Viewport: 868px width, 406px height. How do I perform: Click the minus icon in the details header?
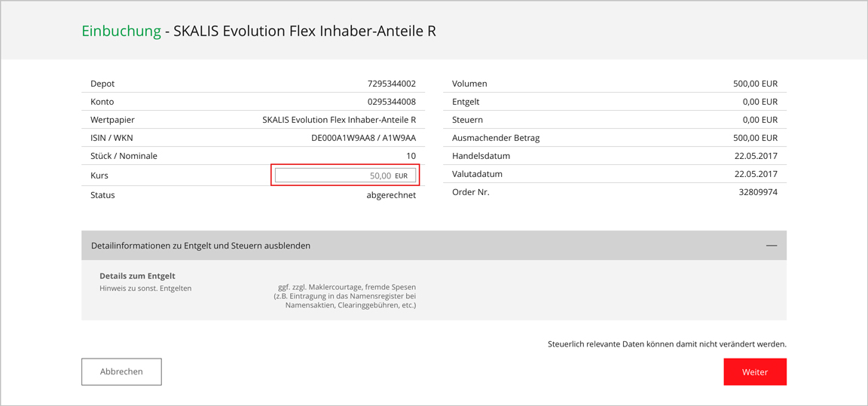pyautogui.click(x=771, y=245)
